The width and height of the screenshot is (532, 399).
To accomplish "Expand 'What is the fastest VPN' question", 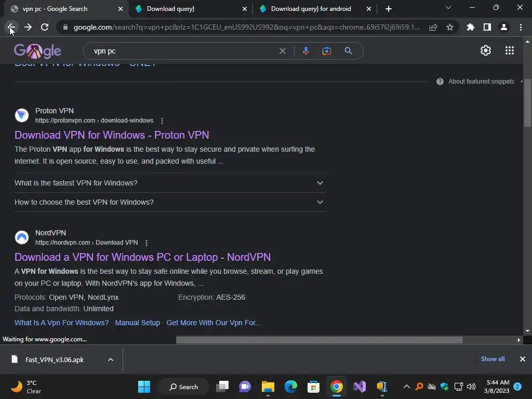I will 170,183.
